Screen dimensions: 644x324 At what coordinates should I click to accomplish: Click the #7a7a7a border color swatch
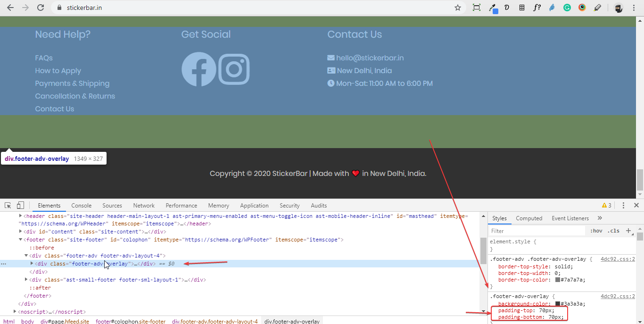[558, 280]
